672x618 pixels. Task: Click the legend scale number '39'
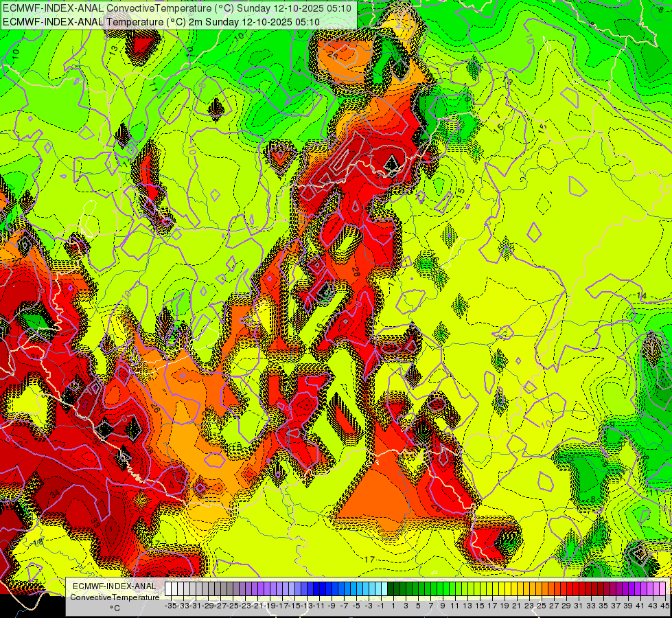628,606
